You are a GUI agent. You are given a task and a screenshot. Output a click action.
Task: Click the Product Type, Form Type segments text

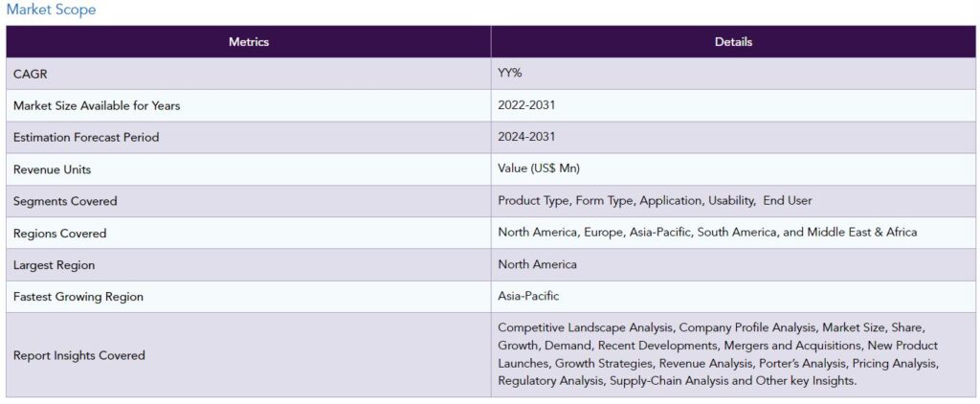[x=655, y=201]
